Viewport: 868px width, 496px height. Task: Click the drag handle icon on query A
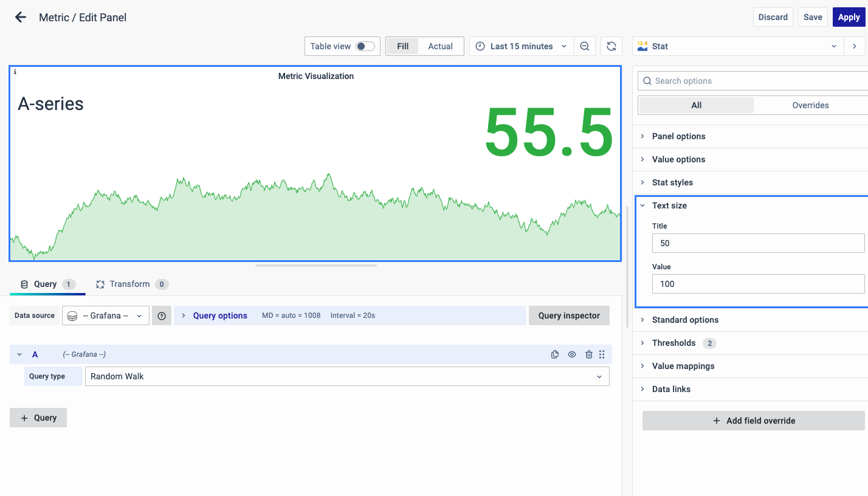602,354
